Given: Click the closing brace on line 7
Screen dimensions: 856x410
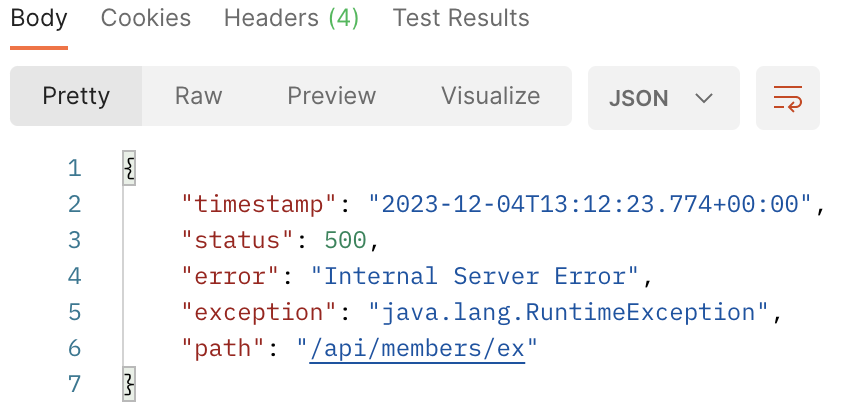Looking at the screenshot, I should (x=129, y=384).
